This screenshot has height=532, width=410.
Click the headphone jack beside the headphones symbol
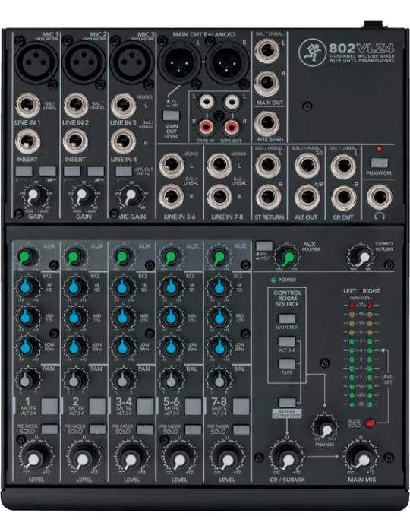coord(379,197)
